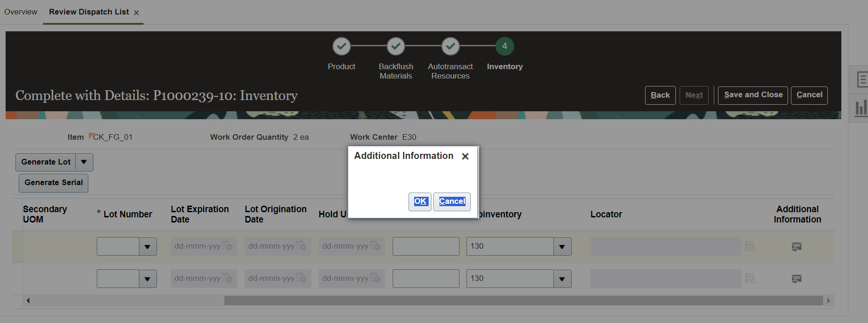Click Save and Close
The width and height of the screenshot is (868, 323).
pos(753,95)
